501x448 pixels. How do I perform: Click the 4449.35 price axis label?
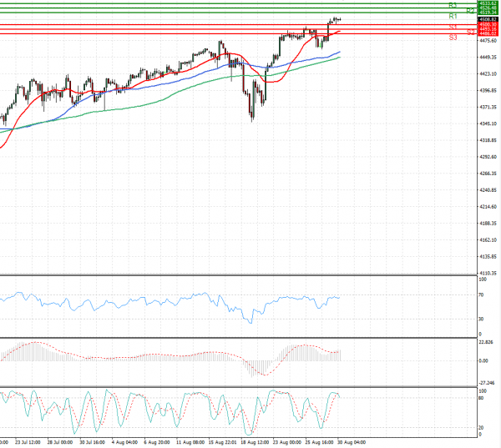[488, 58]
